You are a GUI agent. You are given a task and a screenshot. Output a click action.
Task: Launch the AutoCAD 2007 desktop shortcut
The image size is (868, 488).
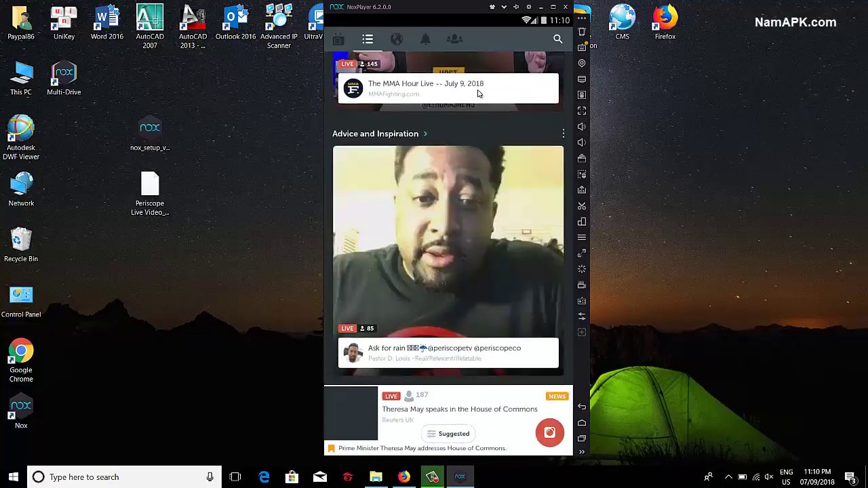(x=150, y=27)
